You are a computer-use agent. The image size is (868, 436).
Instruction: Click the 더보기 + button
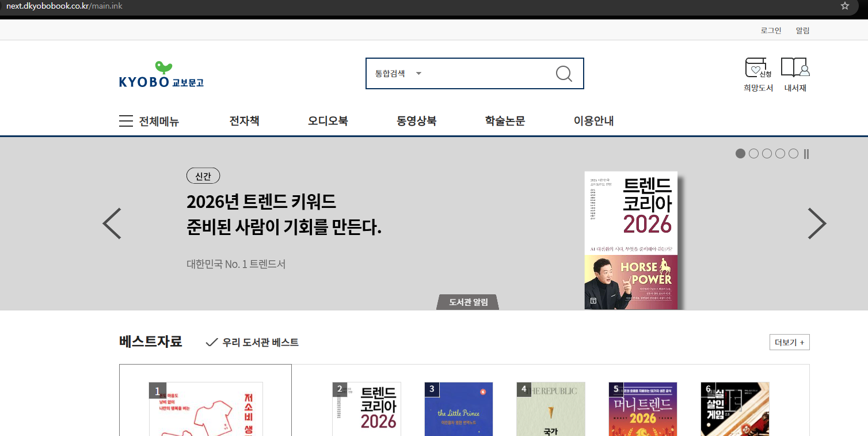(789, 342)
